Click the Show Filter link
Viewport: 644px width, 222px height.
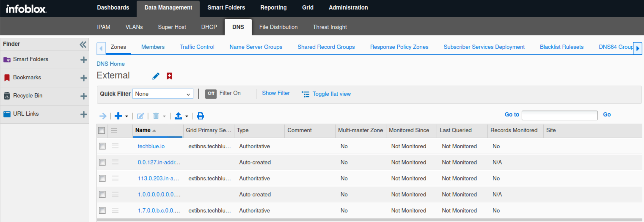[x=275, y=93]
